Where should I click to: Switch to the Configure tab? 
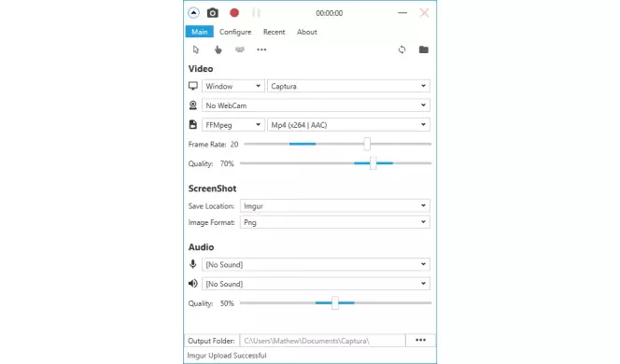pos(235,32)
